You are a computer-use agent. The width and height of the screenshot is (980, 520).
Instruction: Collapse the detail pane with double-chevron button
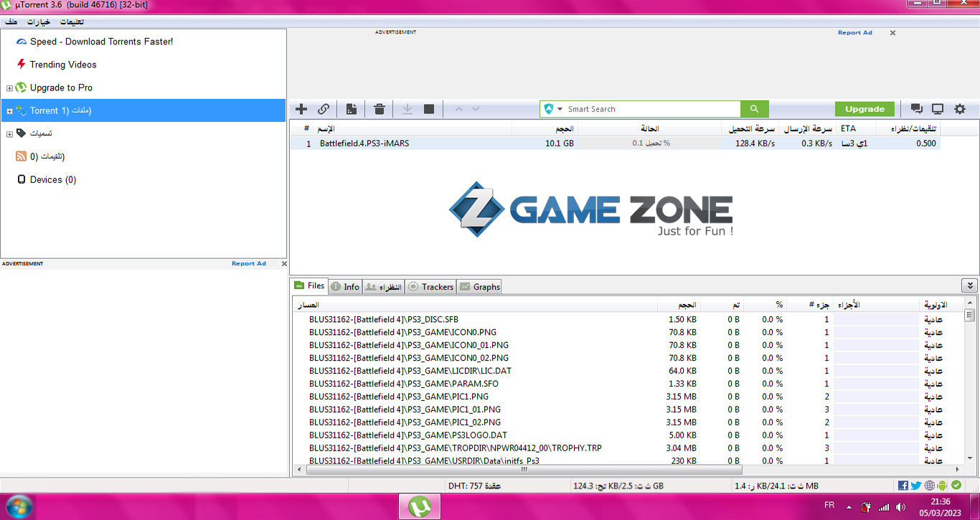969,285
